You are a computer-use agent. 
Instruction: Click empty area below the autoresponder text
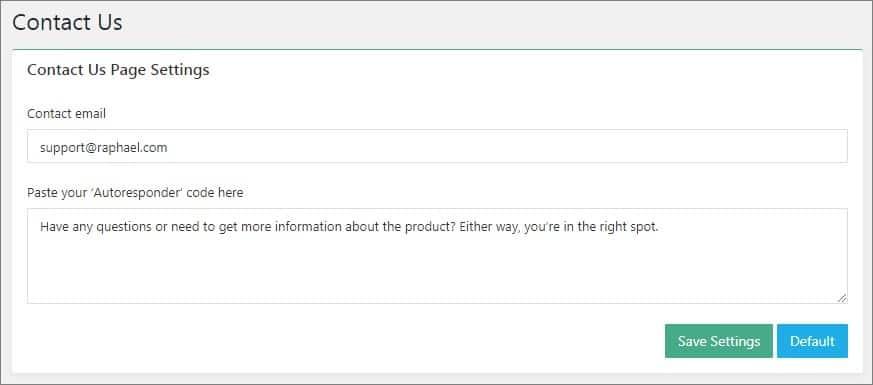tap(437, 273)
